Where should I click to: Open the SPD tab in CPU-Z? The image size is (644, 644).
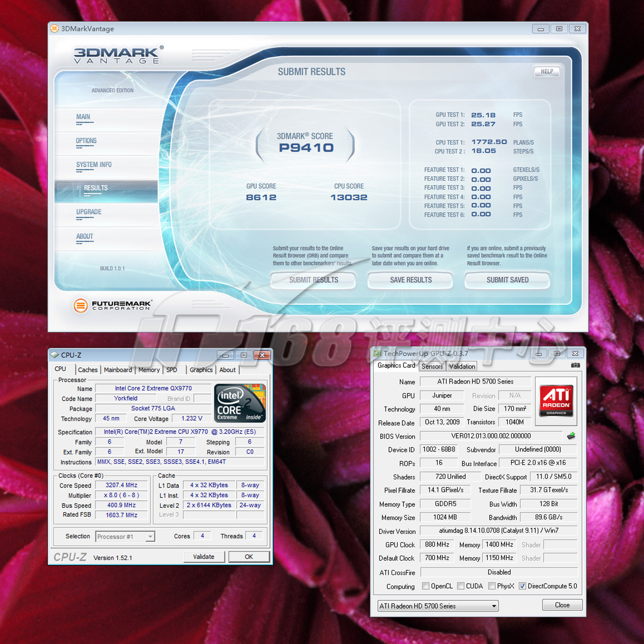tap(172, 370)
